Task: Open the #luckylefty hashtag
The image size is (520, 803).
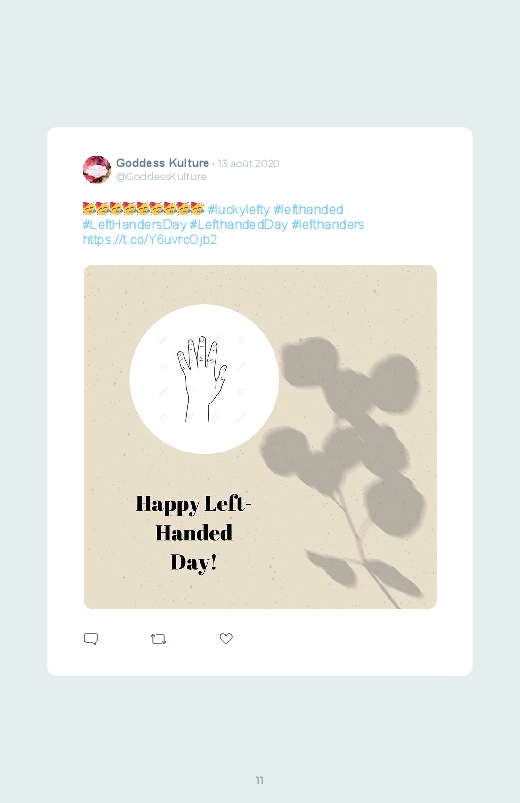Action: [x=238, y=209]
